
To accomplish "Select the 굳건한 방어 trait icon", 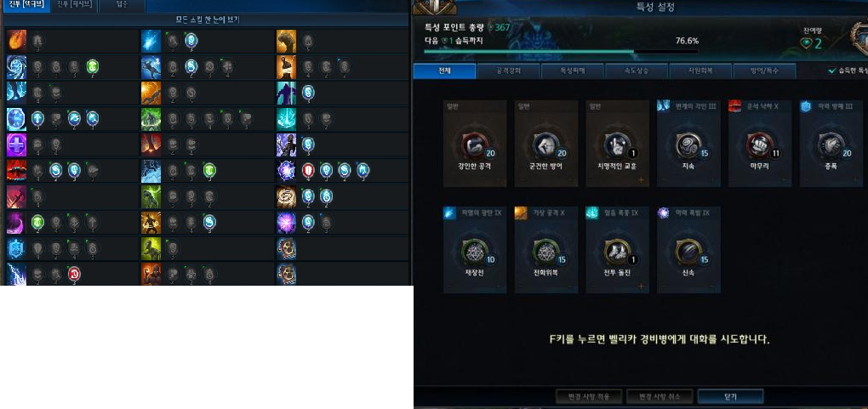I will pyautogui.click(x=545, y=145).
